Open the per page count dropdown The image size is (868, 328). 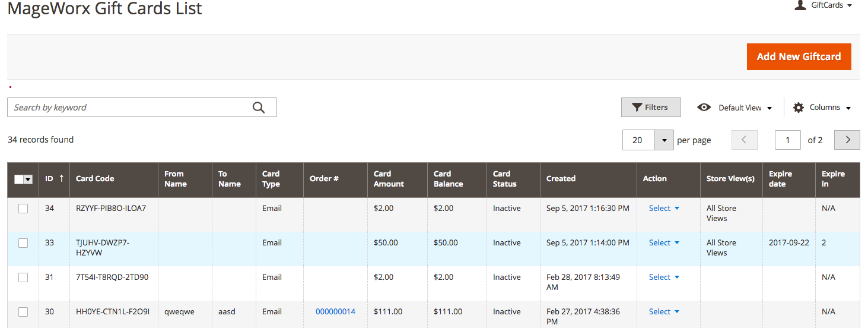click(664, 140)
